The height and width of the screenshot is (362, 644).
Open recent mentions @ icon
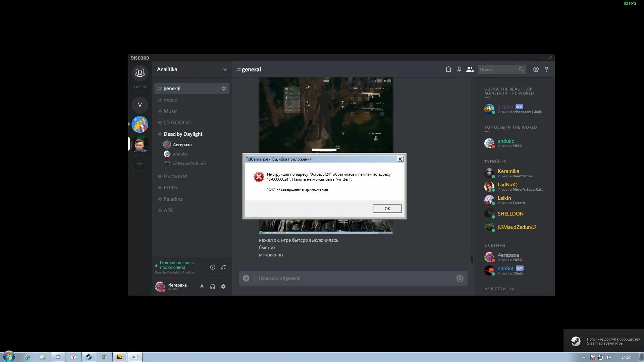(x=536, y=69)
